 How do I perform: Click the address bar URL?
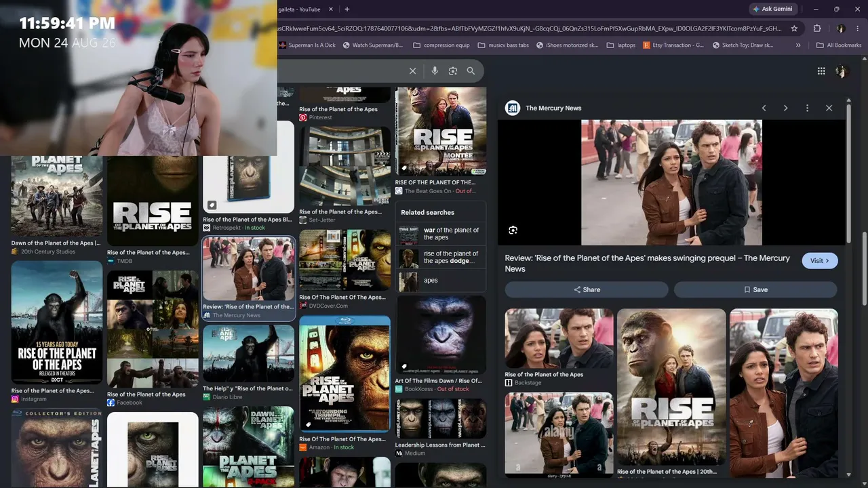tap(530, 28)
